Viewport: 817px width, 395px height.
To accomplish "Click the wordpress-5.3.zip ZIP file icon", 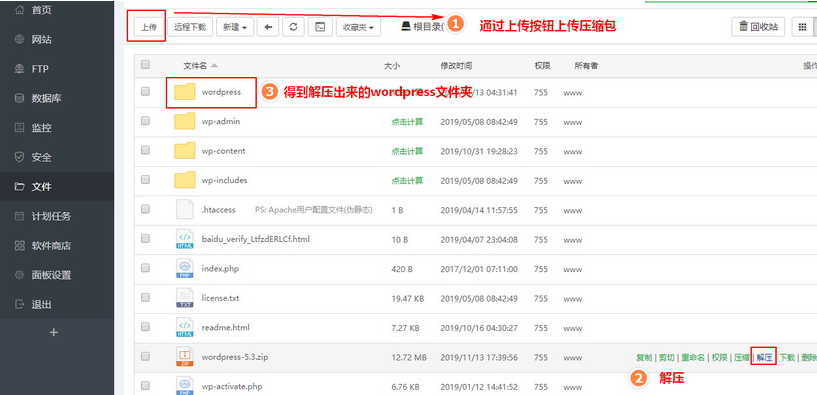I will tap(184, 357).
